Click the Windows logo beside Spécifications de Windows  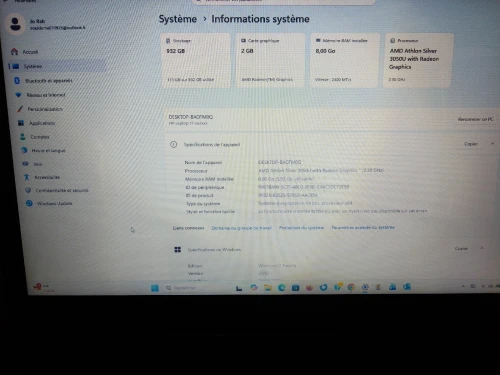coord(178,250)
